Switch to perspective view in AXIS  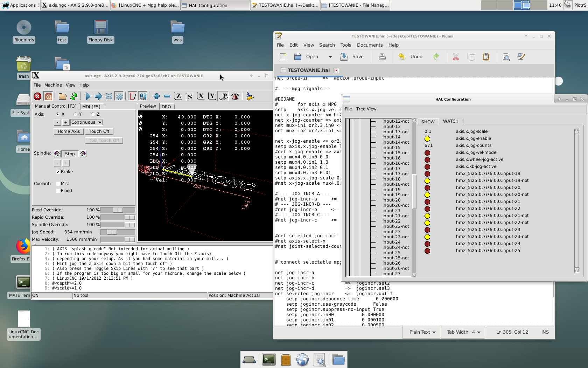tap(223, 96)
